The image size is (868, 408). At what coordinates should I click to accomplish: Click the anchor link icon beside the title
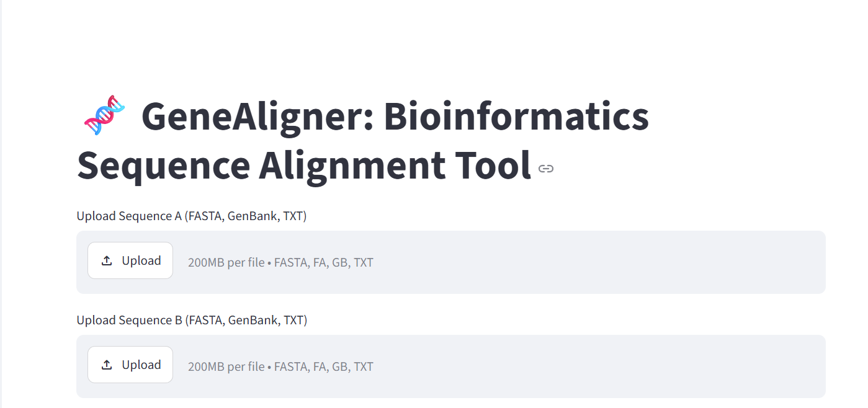546,169
